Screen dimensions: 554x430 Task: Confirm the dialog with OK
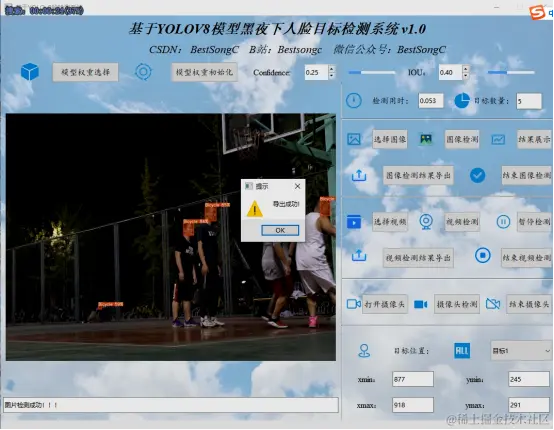point(280,230)
